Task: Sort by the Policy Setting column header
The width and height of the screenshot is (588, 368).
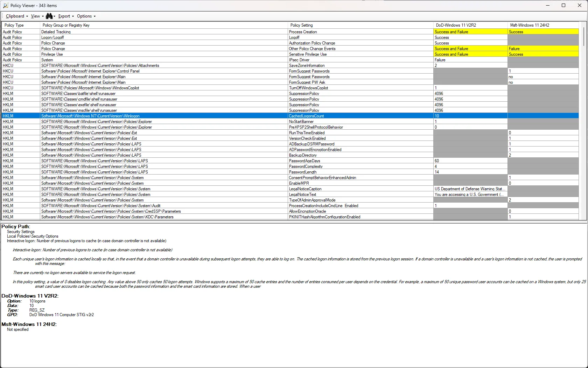Action: tap(360, 25)
